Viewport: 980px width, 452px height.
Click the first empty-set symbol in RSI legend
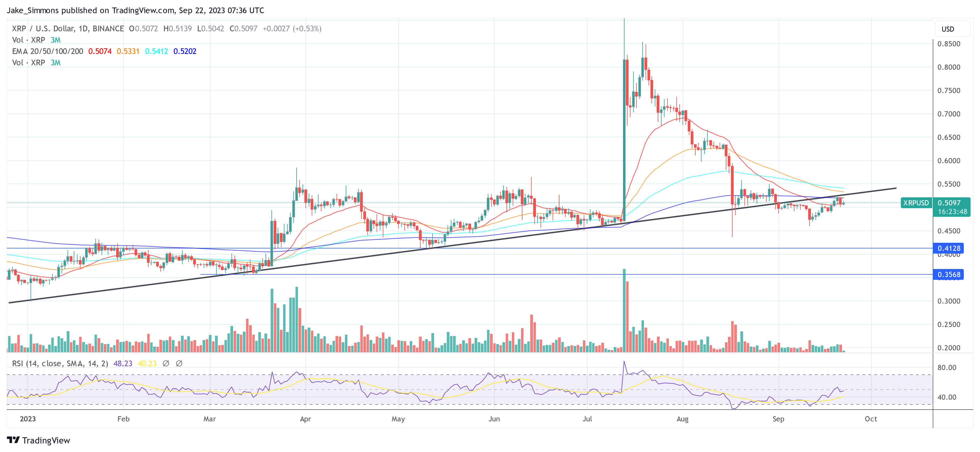coord(166,364)
